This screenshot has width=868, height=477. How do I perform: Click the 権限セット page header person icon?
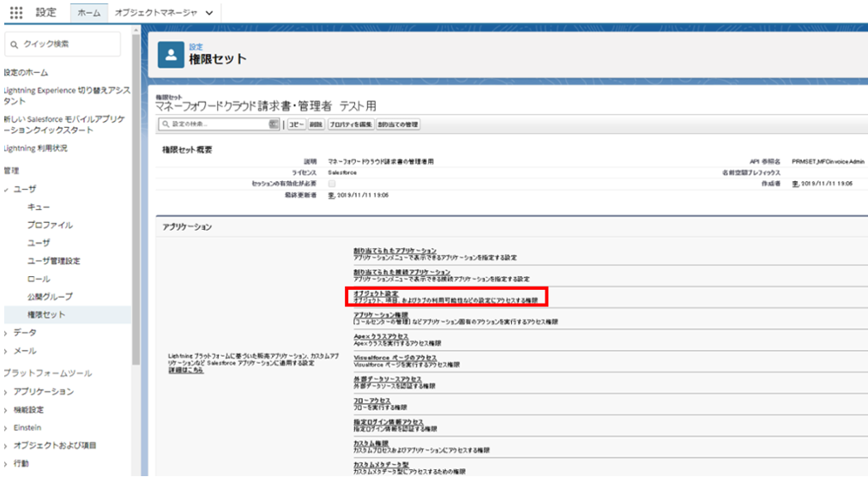click(171, 55)
